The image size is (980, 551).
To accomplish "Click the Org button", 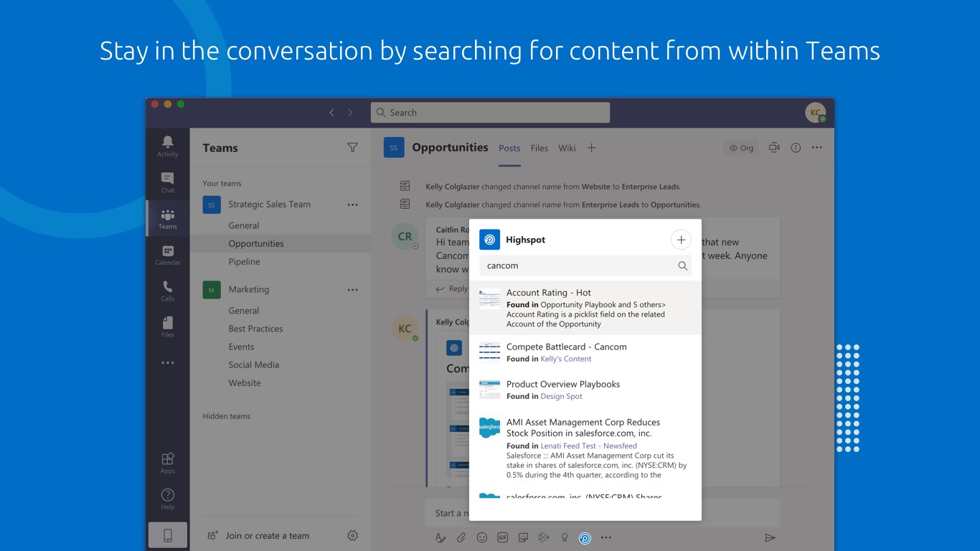I will pyautogui.click(x=741, y=148).
